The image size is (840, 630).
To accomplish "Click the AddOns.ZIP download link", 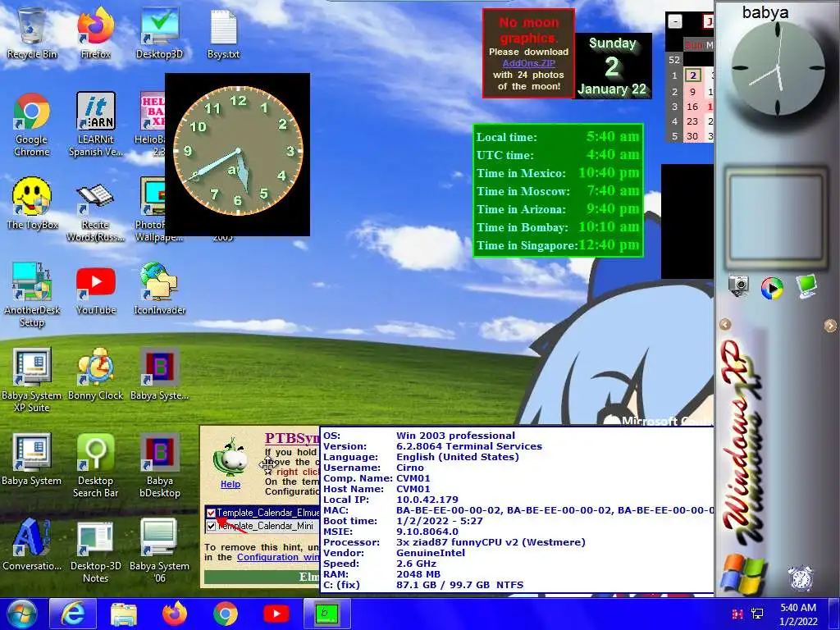I will point(529,63).
